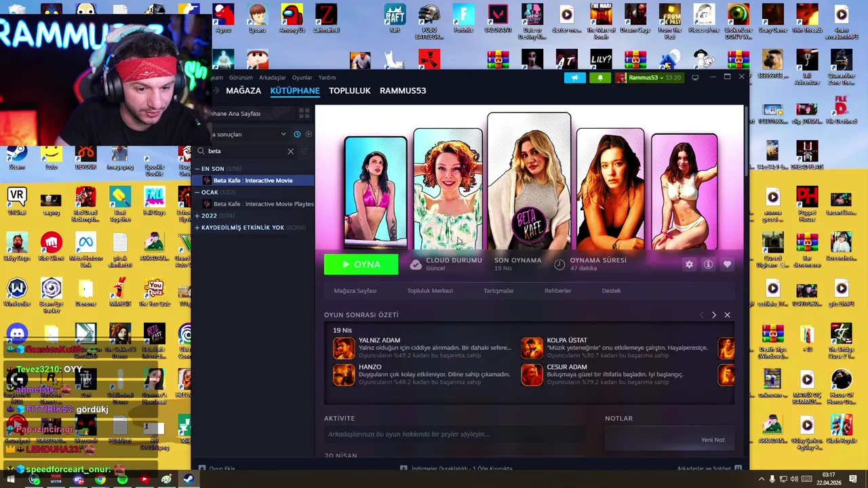Expand KAYDEDİLMİŞ ETKİNLİK YOK category
This screenshot has height=488, width=868.
point(197,228)
